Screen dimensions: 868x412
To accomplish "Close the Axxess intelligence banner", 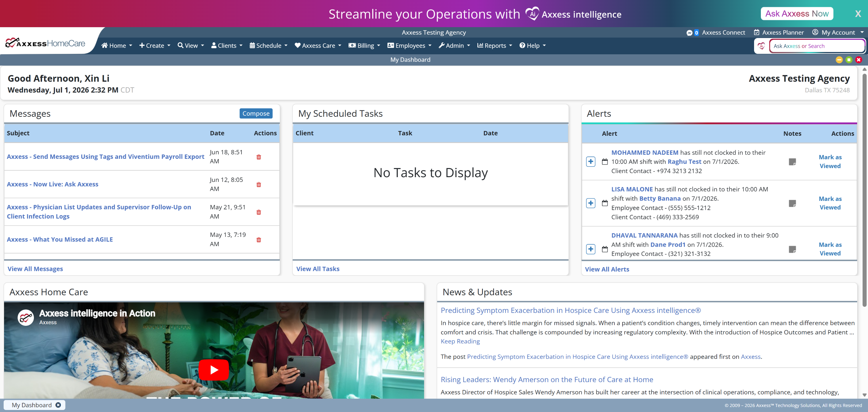I will coord(858,14).
